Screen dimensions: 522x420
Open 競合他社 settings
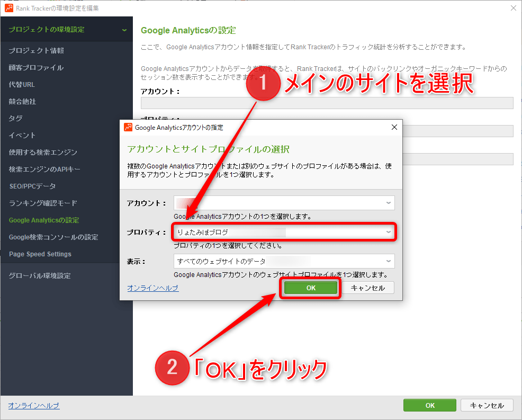point(23,102)
